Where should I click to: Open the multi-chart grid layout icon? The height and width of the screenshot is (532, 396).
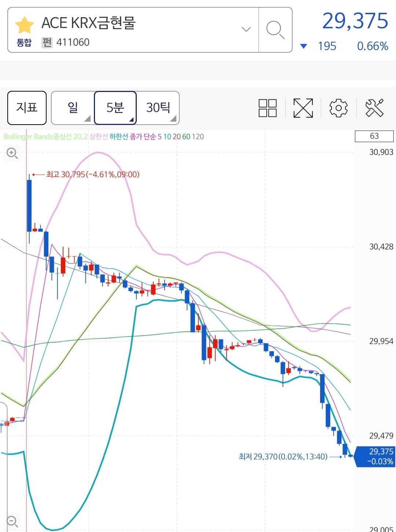(x=268, y=108)
